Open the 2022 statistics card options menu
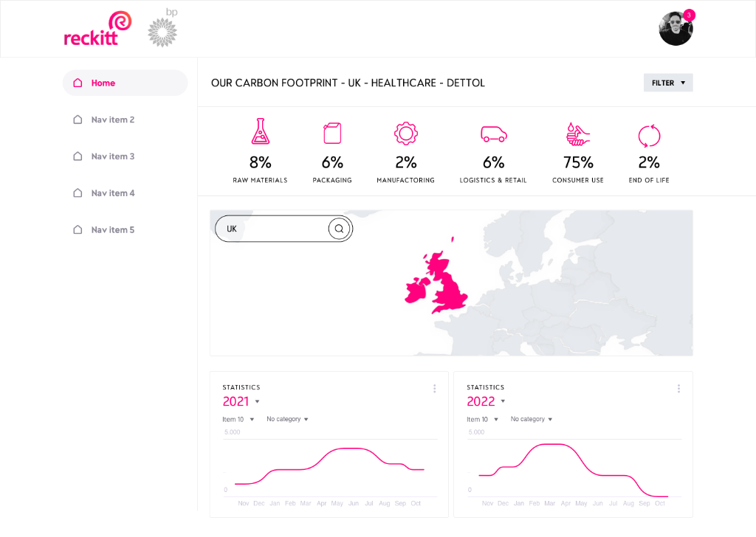Viewport: 756px width, 537px height. (678, 388)
